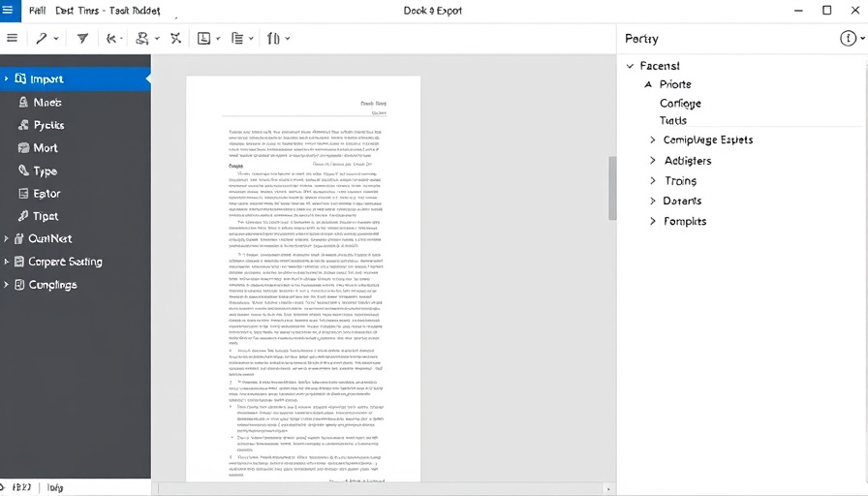
Task: Click the Cunplings sidebar icon
Action: click(x=18, y=285)
